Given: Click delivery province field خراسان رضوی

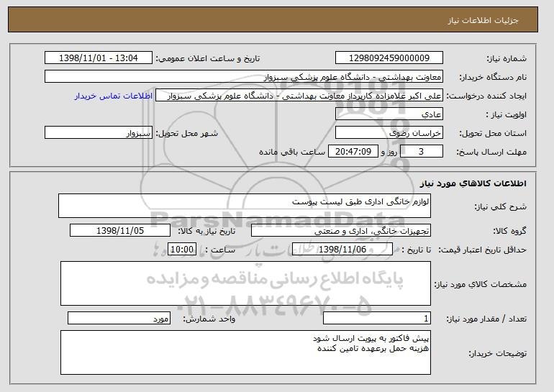Looking at the screenshot, I should [x=389, y=133].
